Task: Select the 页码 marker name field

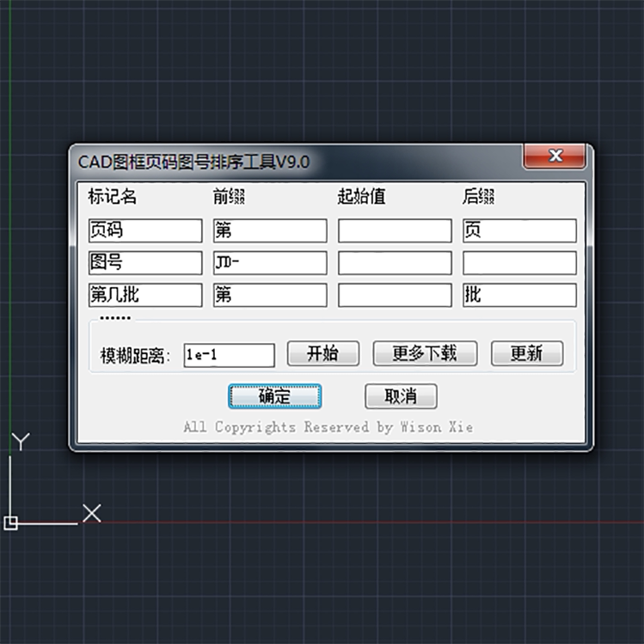Action: point(145,230)
